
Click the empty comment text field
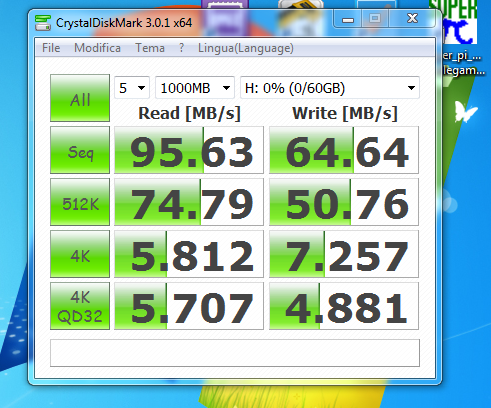pyautogui.click(x=235, y=353)
